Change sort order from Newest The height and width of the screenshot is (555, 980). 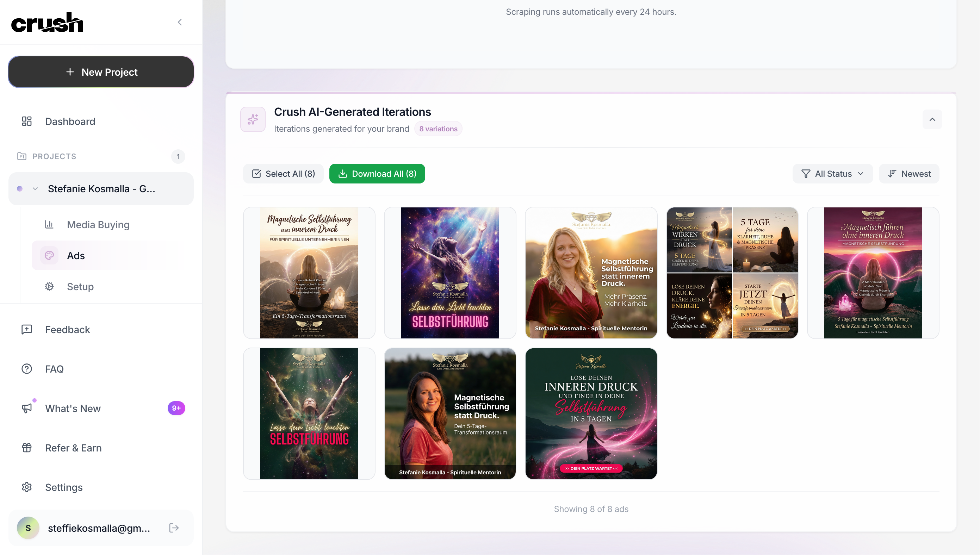(x=909, y=173)
